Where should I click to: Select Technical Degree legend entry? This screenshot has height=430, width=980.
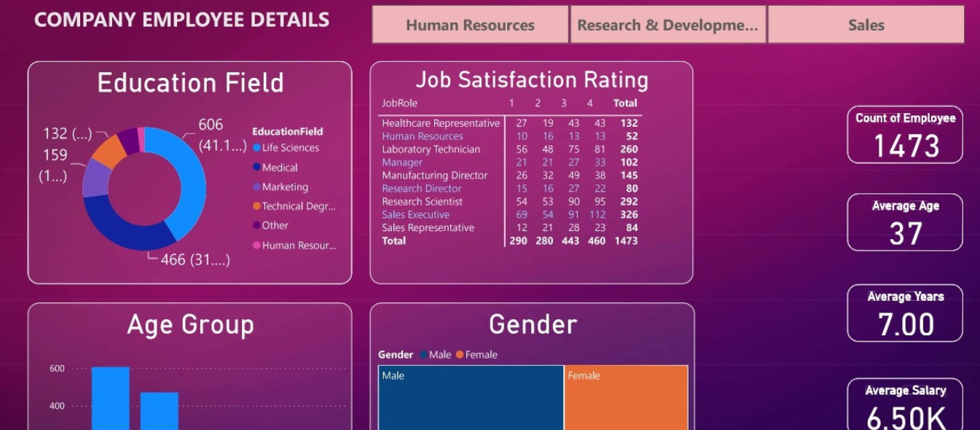click(294, 206)
